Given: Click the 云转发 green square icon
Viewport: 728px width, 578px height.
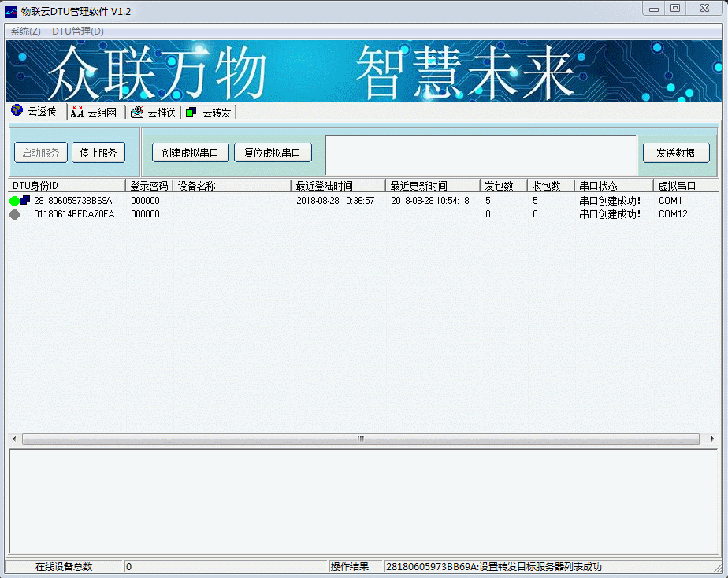Looking at the screenshot, I should 191,113.
